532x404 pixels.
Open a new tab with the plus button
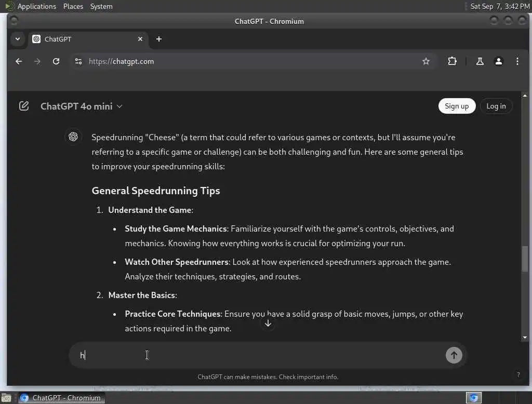[159, 39]
